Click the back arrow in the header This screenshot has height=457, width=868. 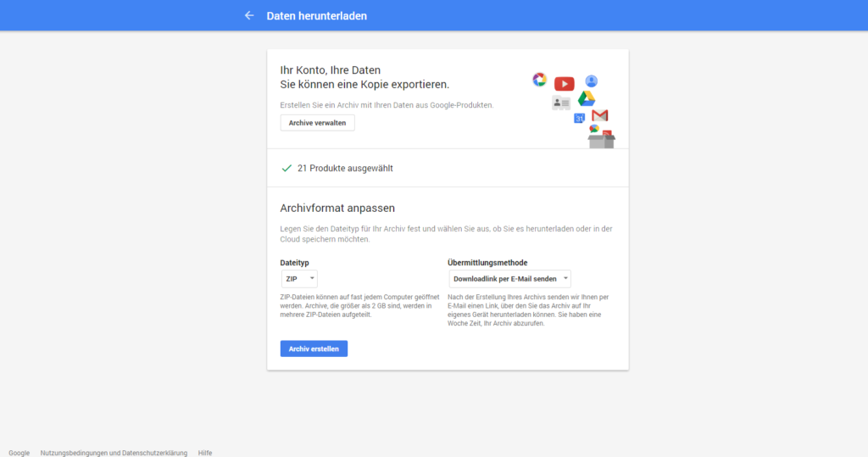pyautogui.click(x=249, y=15)
